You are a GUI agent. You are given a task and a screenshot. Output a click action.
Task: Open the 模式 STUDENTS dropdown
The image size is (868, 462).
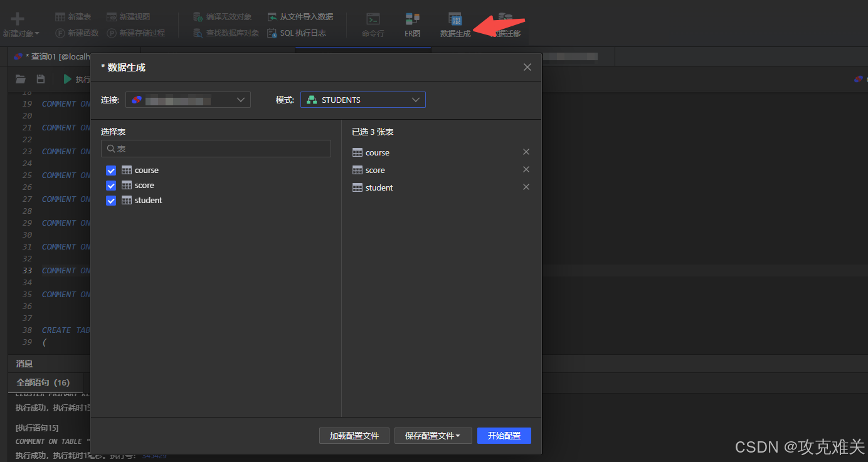(x=363, y=99)
